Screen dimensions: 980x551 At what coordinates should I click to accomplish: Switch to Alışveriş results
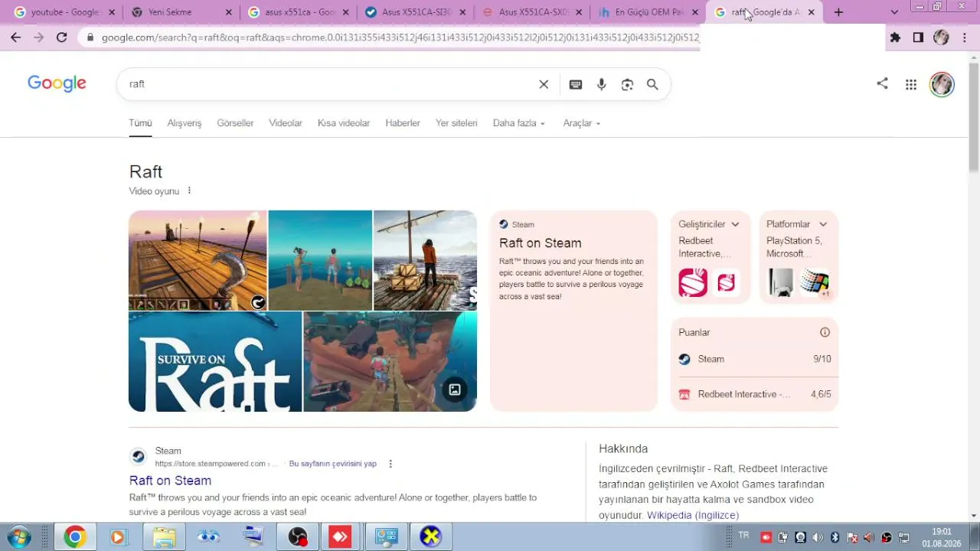(x=185, y=123)
